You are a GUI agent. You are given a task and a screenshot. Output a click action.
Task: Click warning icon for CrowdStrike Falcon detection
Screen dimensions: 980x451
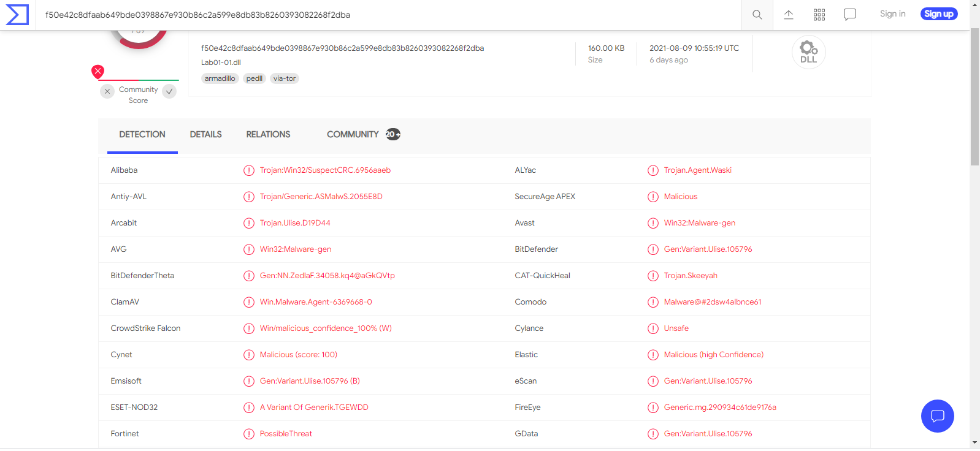coord(249,328)
